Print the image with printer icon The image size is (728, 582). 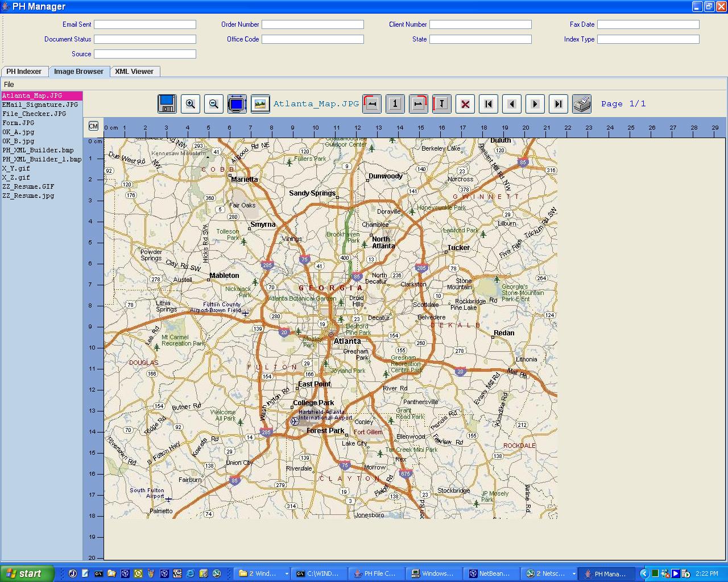tap(582, 103)
